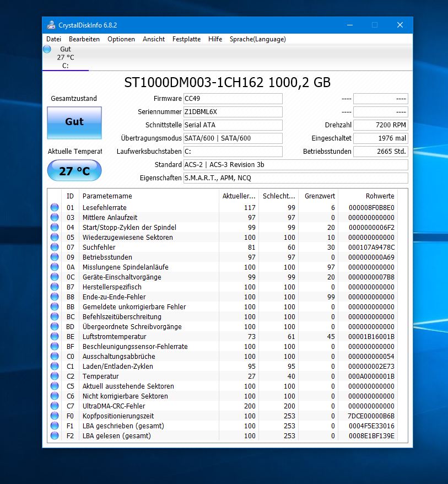Select the UltraDMA-CRC-Fehler parameter name
Image resolution: width=448 pixels, height=484 pixels.
tap(114, 406)
